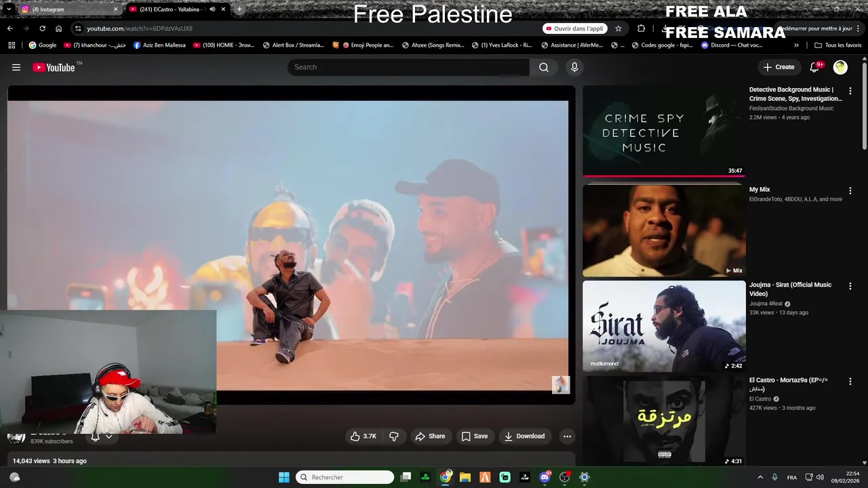868x488 pixels.
Task: Mute the YouTube tab audio icon
Action: click(x=212, y=9)
